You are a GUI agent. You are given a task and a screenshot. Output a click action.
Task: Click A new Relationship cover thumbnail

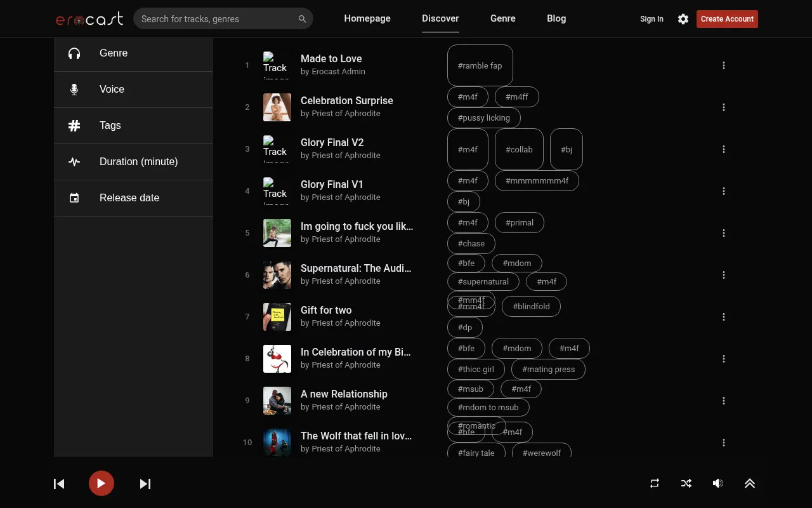click(x=277, y=401)
